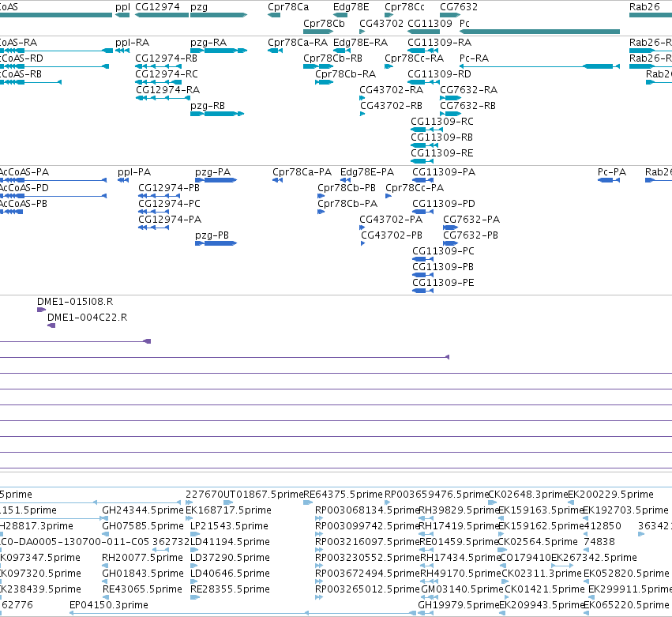Select transcript CG12974-RC
This screenshot has width=672, height=617.
pos(167,74)
